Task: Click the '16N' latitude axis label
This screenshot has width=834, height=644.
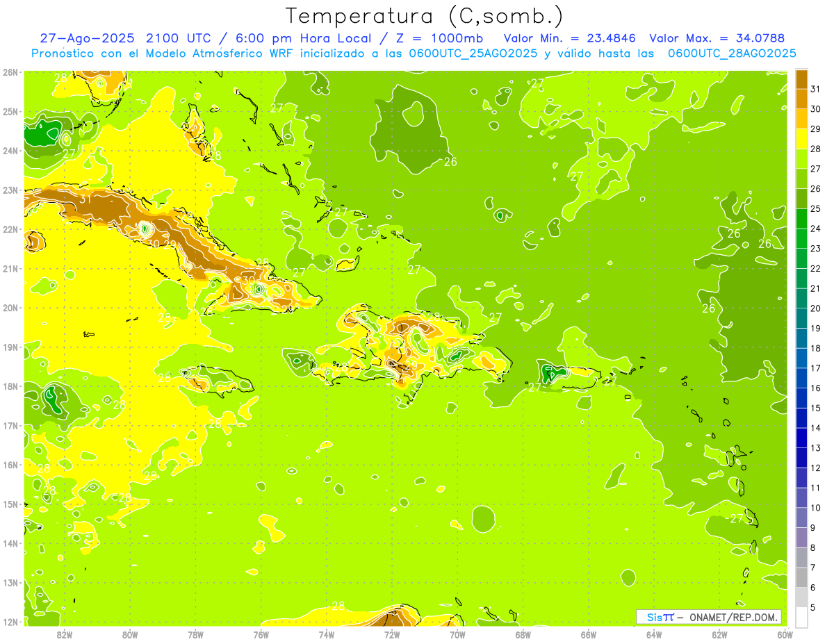Action: pos(10,465)
